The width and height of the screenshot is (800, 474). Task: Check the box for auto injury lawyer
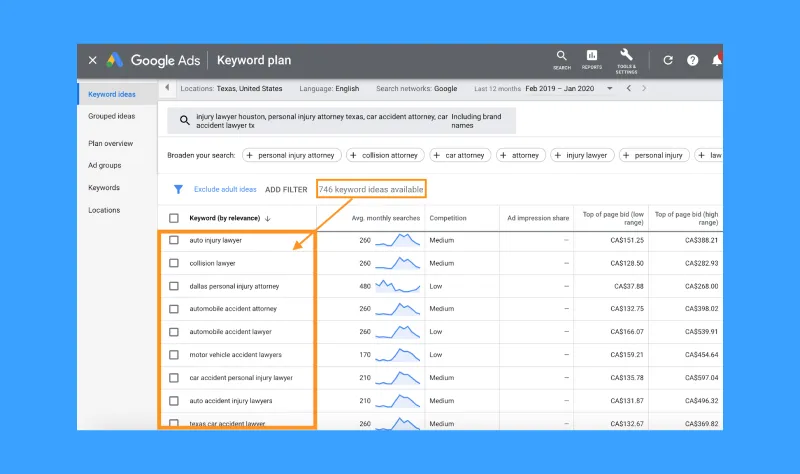[x=174, y=240]
